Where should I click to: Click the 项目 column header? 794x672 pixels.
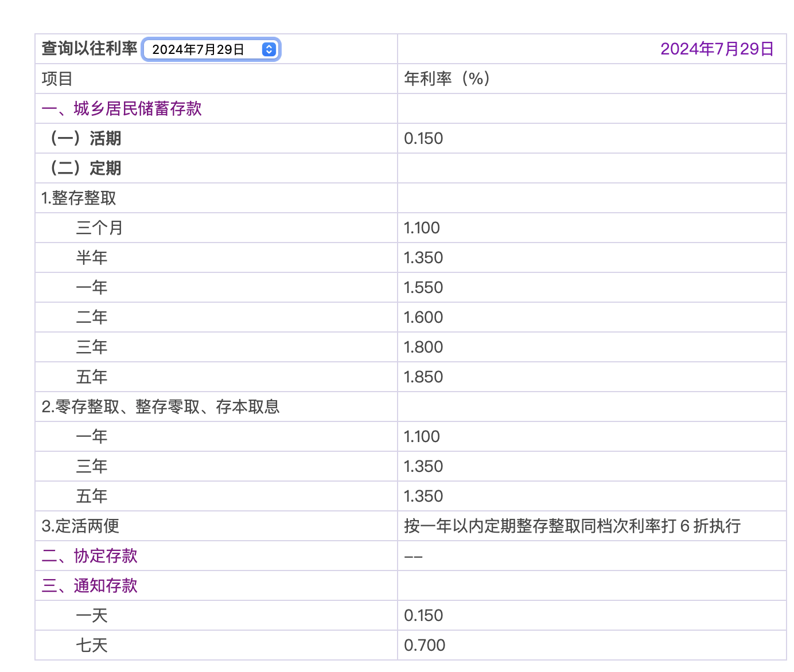pos(57,79)
